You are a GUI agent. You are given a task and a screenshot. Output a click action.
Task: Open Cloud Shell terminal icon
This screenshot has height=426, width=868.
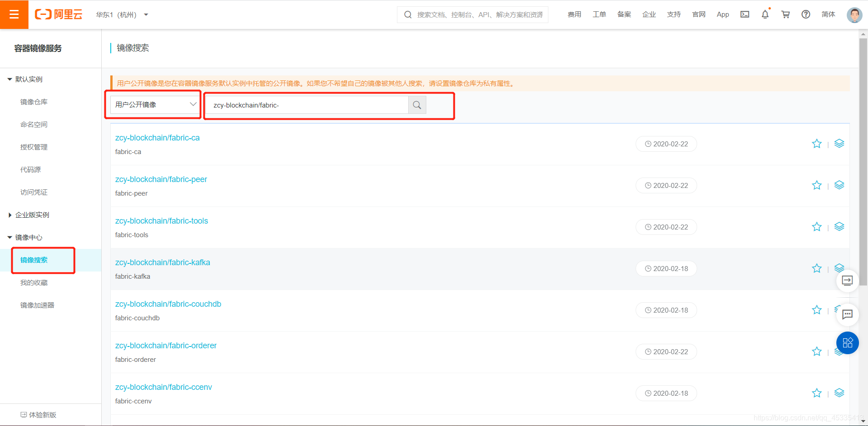pos(745,14)
